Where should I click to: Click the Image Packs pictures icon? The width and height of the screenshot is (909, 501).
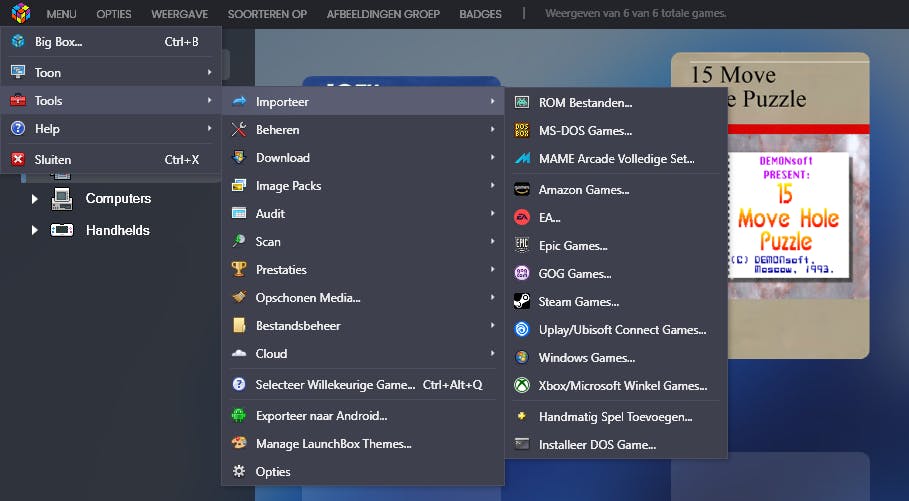[239, 186]
